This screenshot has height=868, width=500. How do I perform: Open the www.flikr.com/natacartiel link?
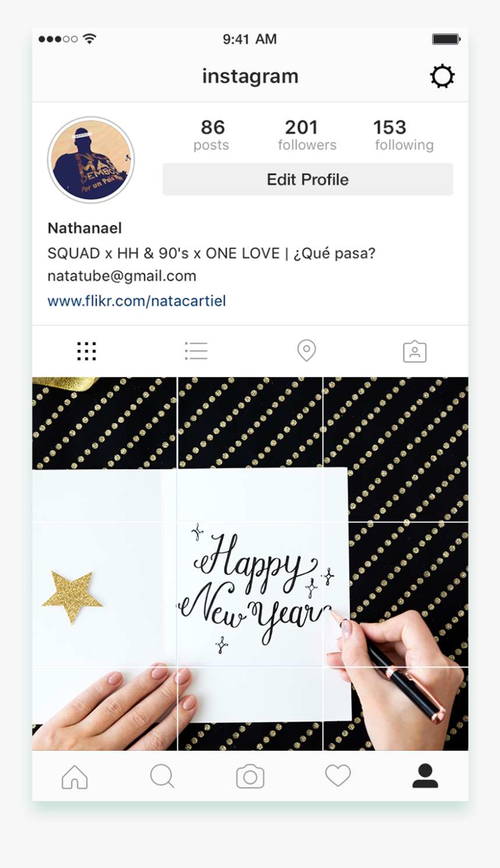[137, 301]
